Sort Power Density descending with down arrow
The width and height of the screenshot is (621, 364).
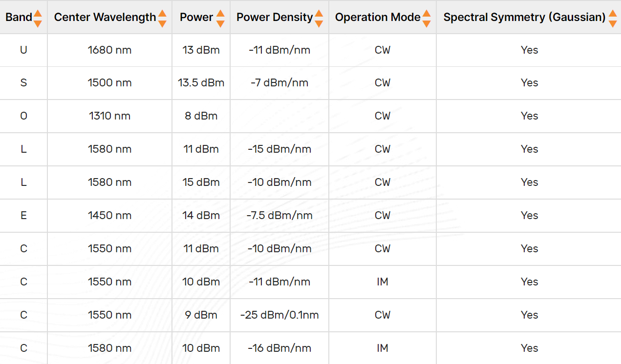pos(319,23)
